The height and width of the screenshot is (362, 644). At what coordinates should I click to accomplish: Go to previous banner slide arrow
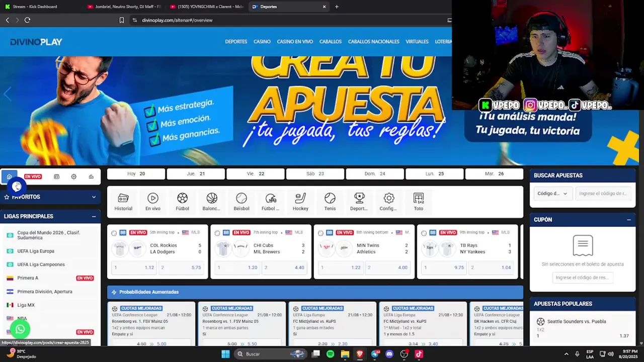point(8,94)
